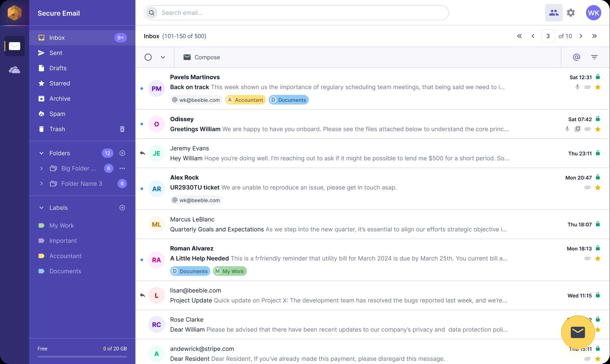The width and height of the screenshot is (610, 364).
Task: Jump to first page of inbox
Action: point(520,36)
